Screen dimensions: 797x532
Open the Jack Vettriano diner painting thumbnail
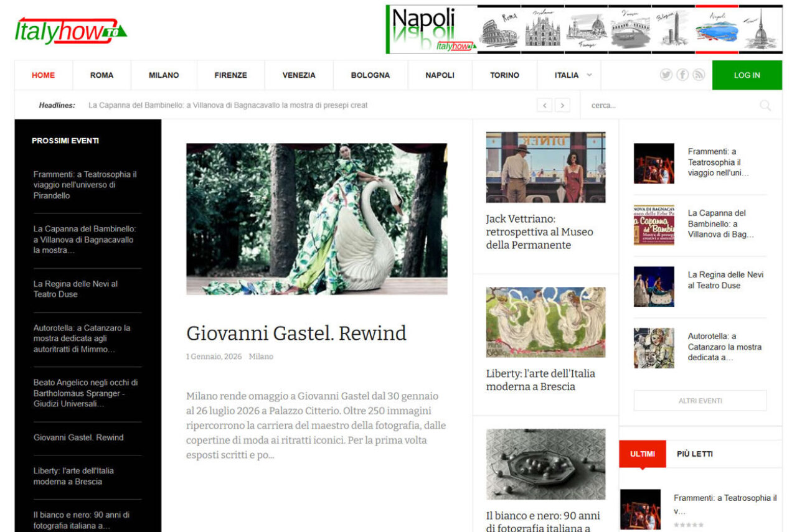[545, 167]
